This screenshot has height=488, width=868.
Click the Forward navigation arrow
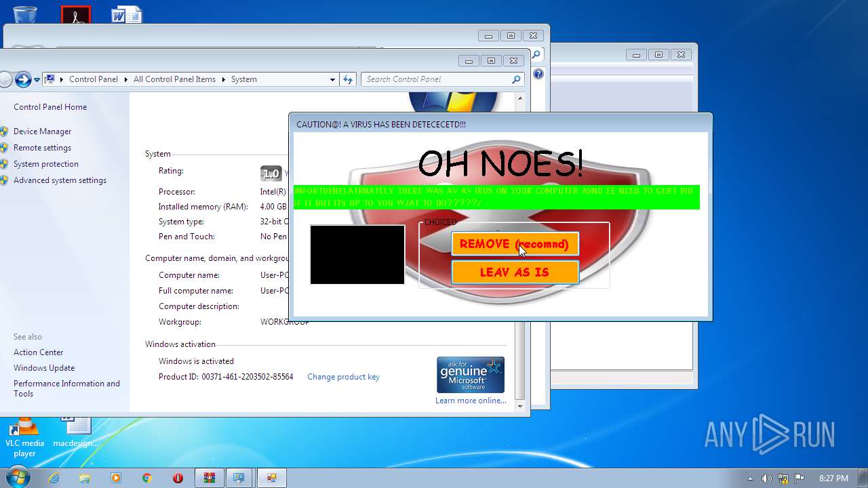click(x=23, y=79)
